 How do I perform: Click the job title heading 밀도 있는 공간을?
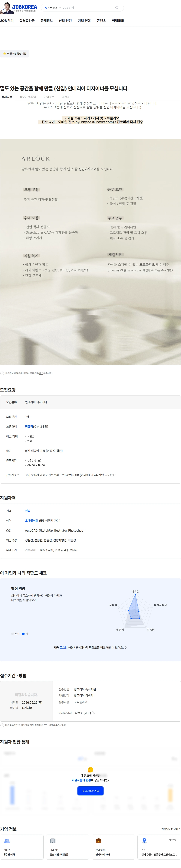[64, 88]
